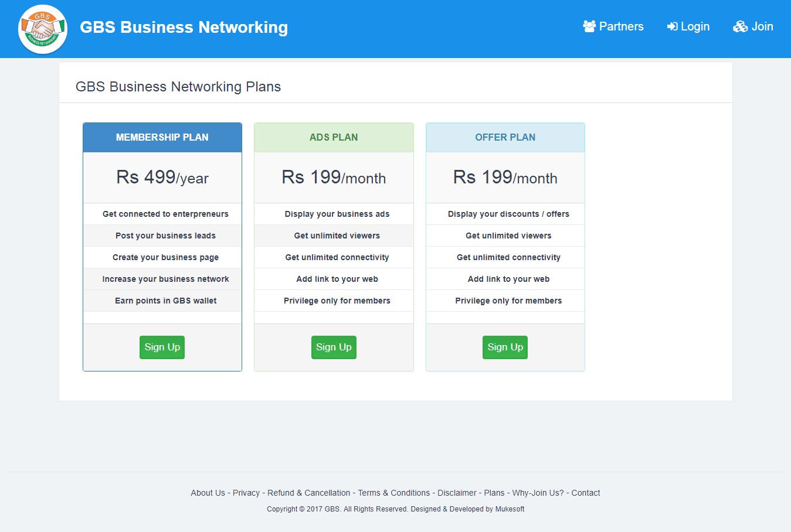Open Terms & Conditions link
Image resolution: width=791 pixels, height=532 pixels.
point(394,493)
